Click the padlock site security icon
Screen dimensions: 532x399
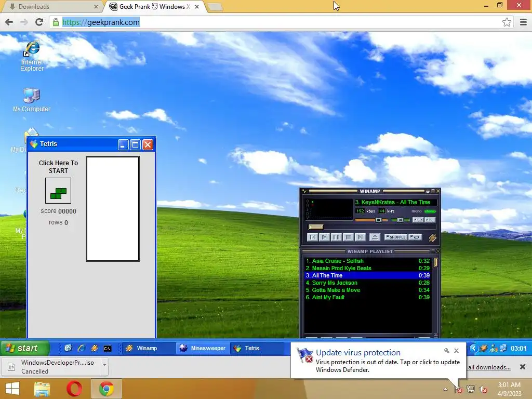(56, 22)
